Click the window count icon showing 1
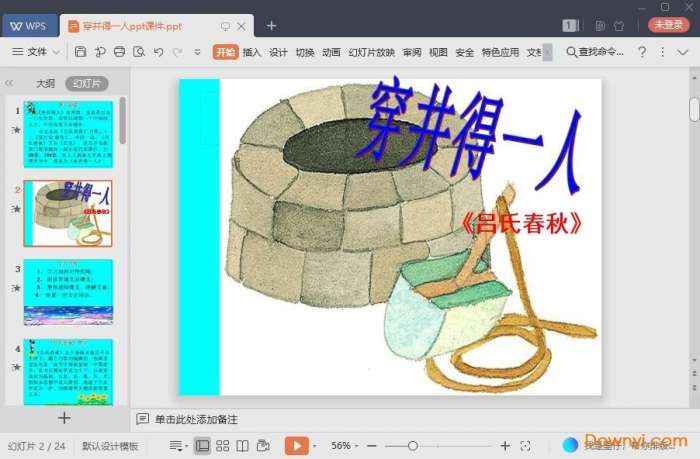Viewport: 700px width, 459px height. coord(570,26)
